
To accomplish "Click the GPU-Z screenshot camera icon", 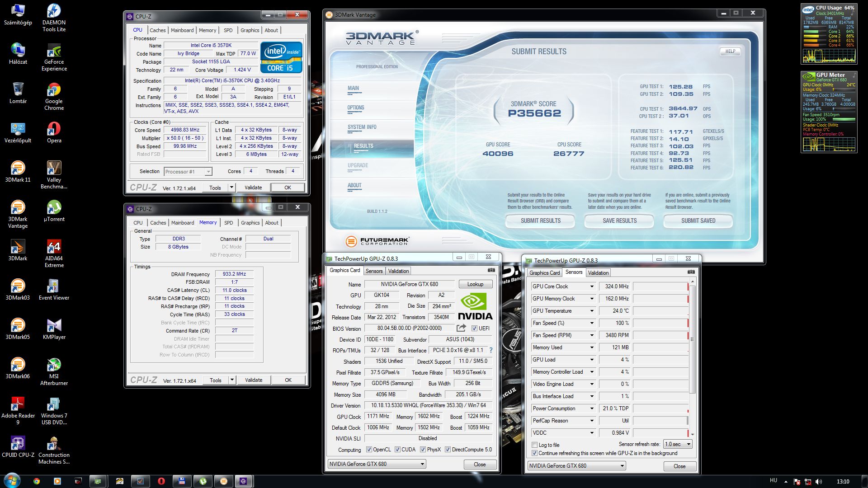I will [x=491, y=270].
